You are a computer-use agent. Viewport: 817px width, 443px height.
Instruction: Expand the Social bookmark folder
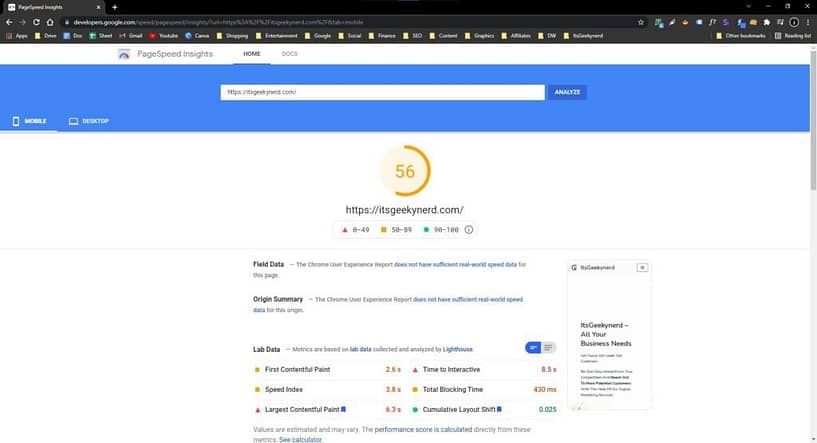349,36
